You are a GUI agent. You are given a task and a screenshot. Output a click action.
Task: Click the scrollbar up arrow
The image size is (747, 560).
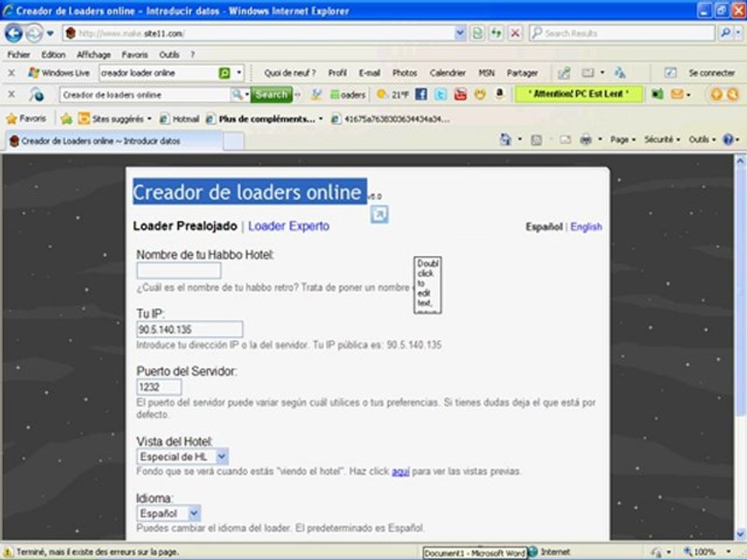pyautogui.click(x=740, y=161)
